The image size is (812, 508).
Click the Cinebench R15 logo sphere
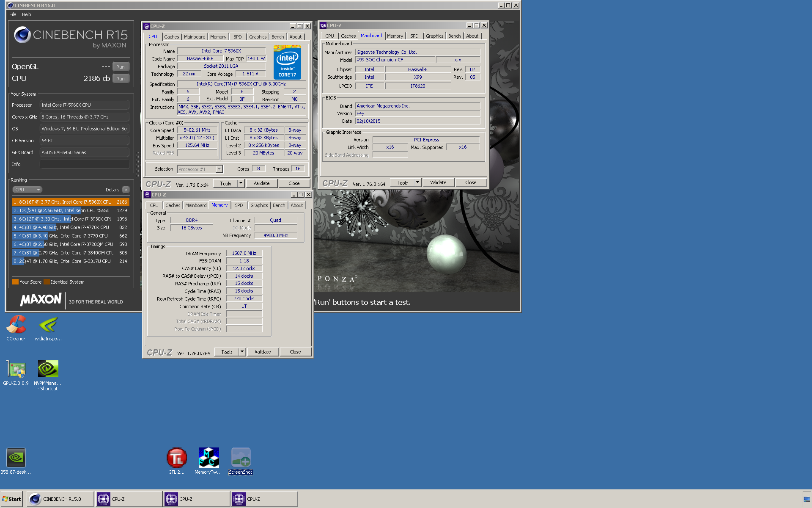[x=22, y=35]
